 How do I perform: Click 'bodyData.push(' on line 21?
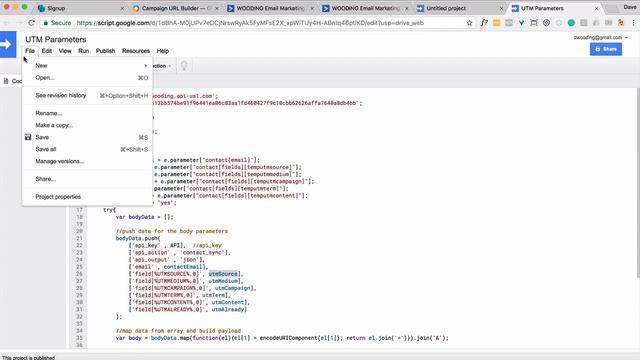pyautogui.click(x=138, y=238)
